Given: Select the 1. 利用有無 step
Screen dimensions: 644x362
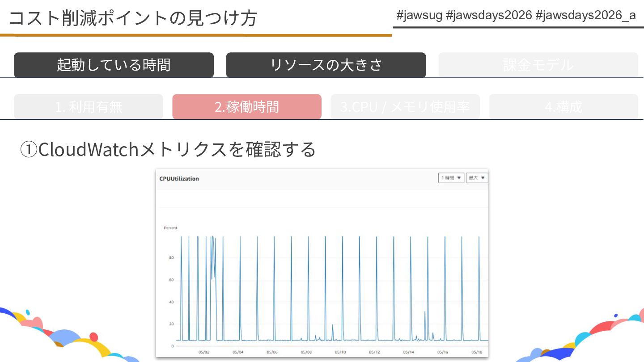Looking at the screenshot, I should pos(89,107).
